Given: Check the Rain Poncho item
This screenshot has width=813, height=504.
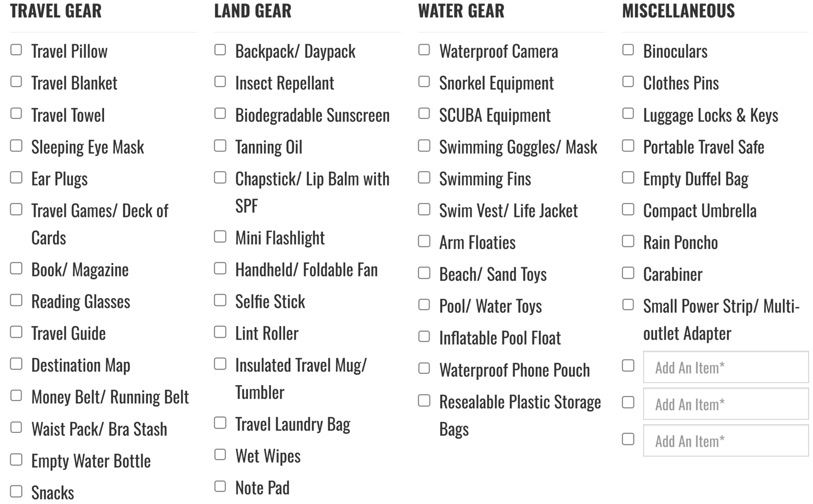Looking at the screenshot, I should coord(628,241).
